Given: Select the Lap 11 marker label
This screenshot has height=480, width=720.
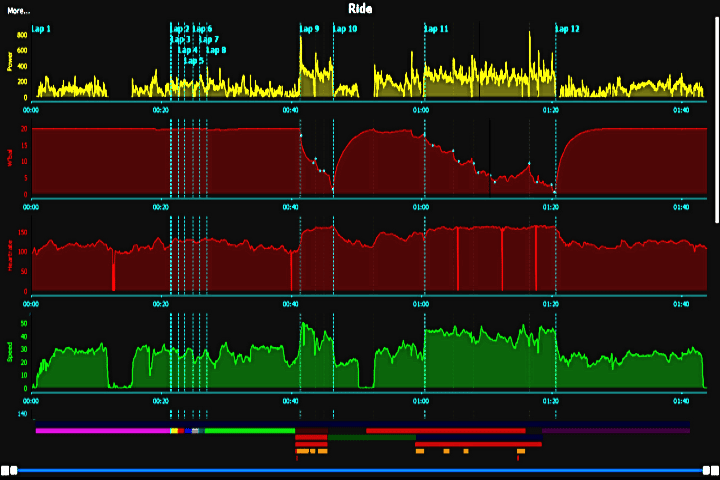Looking at the screenshot, I should pos(436,29).
